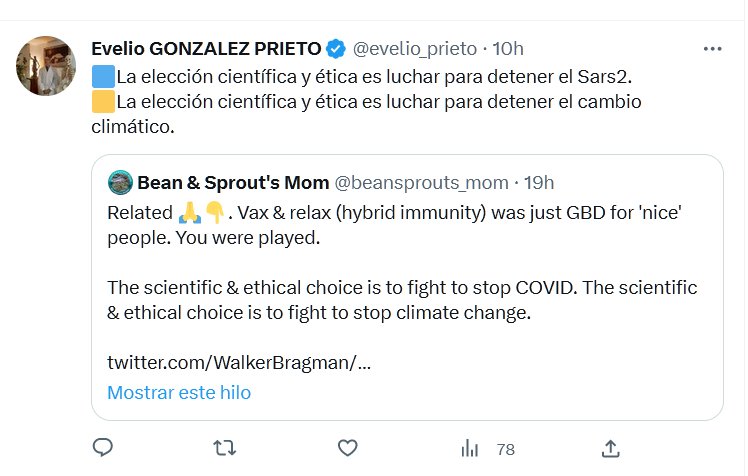Click the blue verified badge
Screen dimensions: 748x476
point(337,48)
